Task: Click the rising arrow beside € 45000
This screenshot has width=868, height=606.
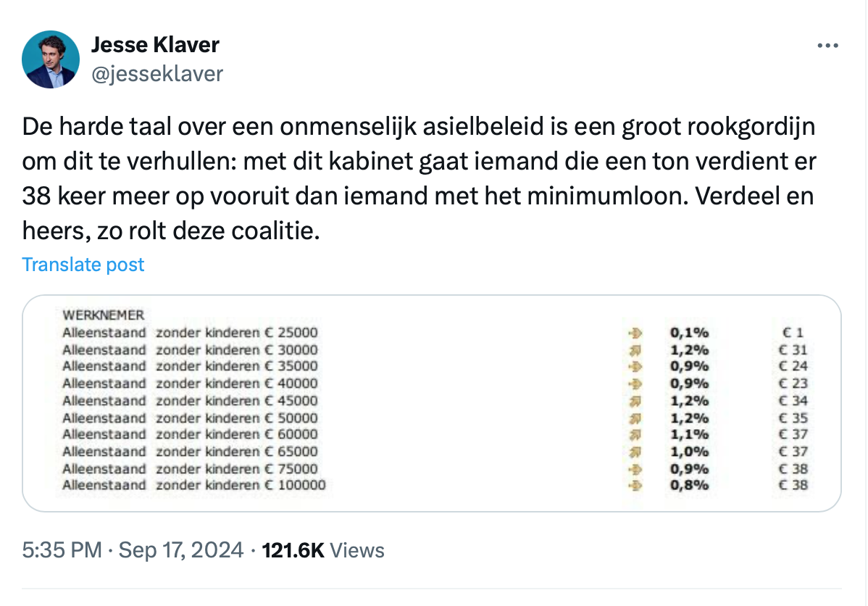Action: tap(636, 401)
